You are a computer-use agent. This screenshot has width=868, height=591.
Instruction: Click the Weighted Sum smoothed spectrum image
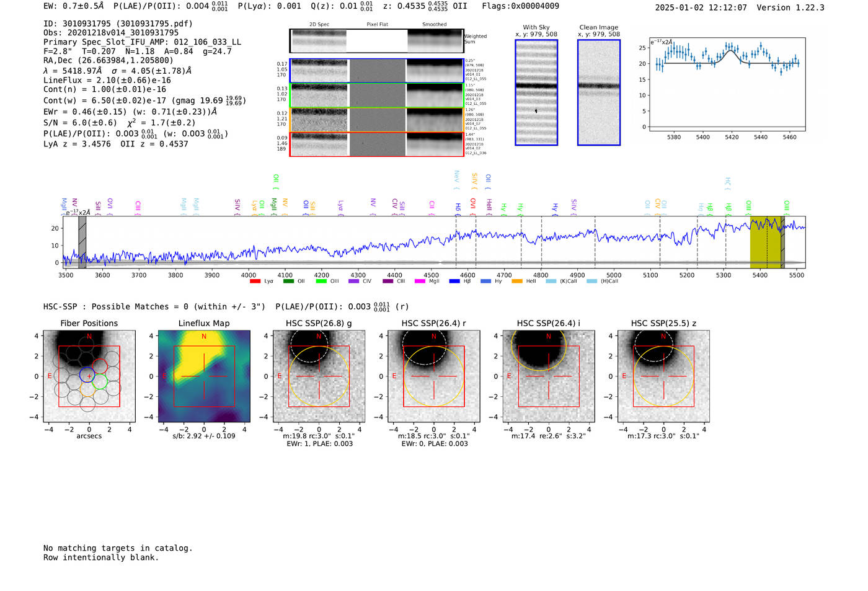pos(435,41)
